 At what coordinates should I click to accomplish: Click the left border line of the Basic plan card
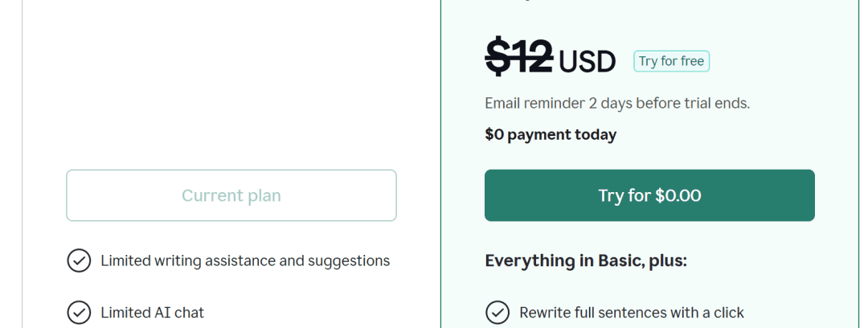22,161
